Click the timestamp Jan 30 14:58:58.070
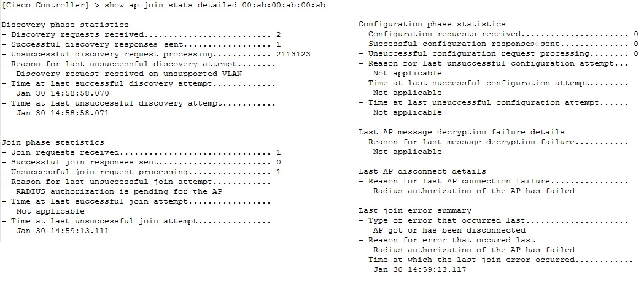 63,94
